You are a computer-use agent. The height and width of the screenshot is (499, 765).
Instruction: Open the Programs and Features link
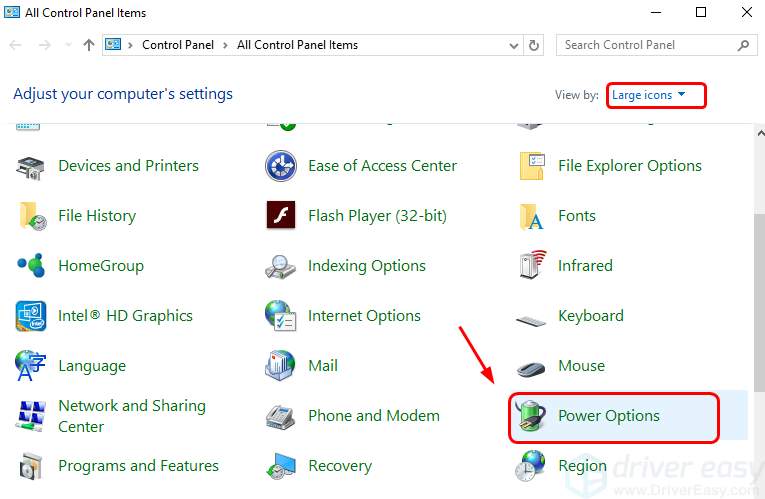[x=138, y=466]
